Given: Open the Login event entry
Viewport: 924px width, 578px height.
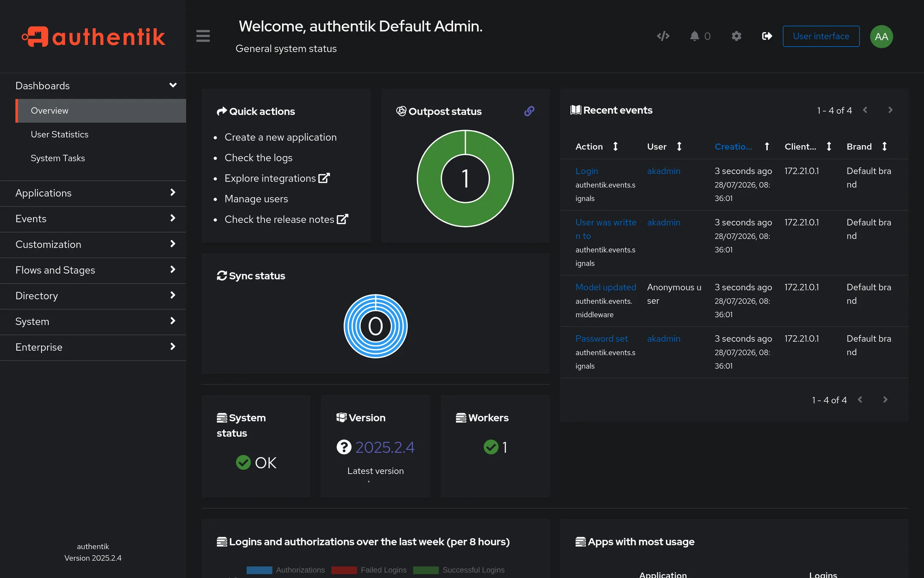Looking at the screenshot, I should pyautogui.click(x=586, y=171).
